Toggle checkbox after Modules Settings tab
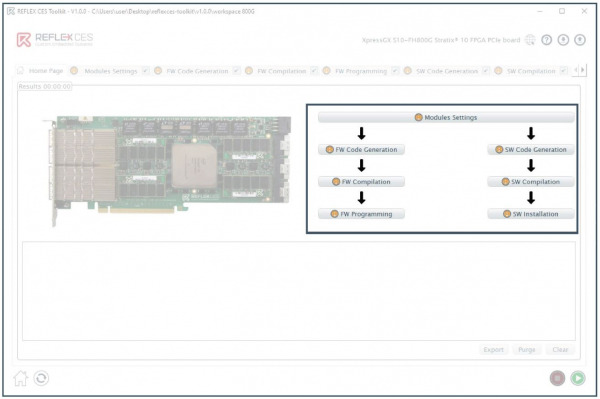 145,70
